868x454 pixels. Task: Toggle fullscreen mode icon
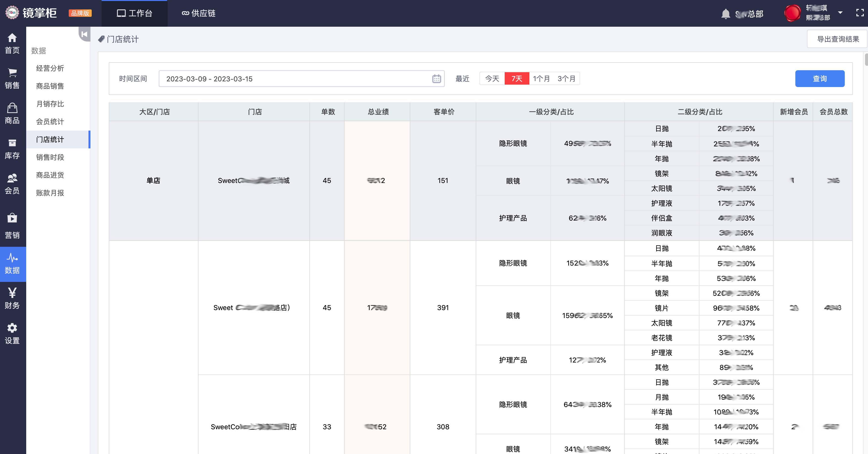pyautogui.click(x=860, y=13)
